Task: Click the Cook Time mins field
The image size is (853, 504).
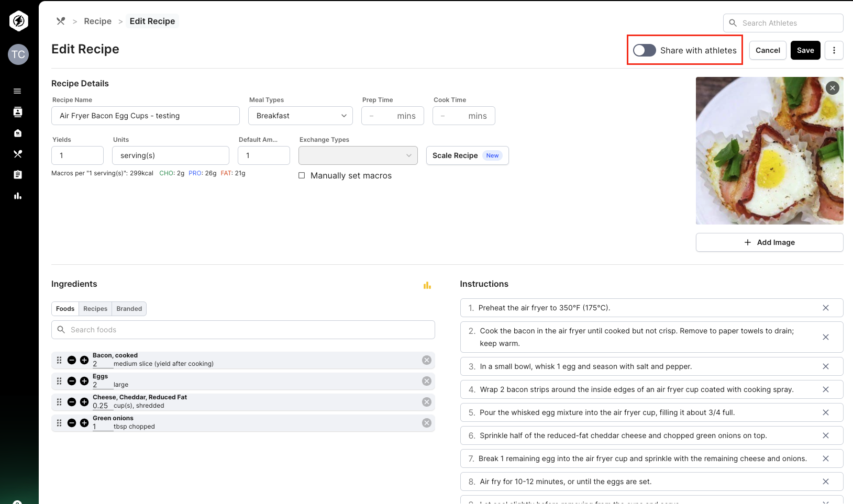Action: [464, 116]
